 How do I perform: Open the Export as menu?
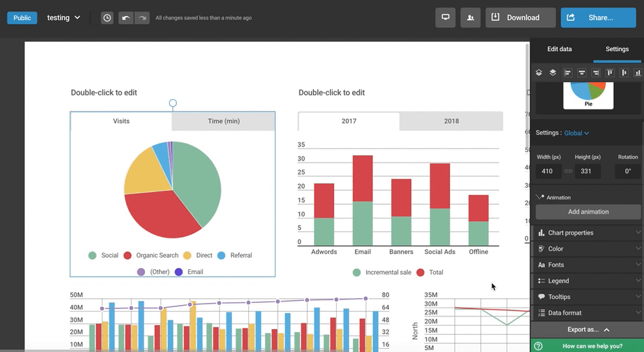coord(588,329)
